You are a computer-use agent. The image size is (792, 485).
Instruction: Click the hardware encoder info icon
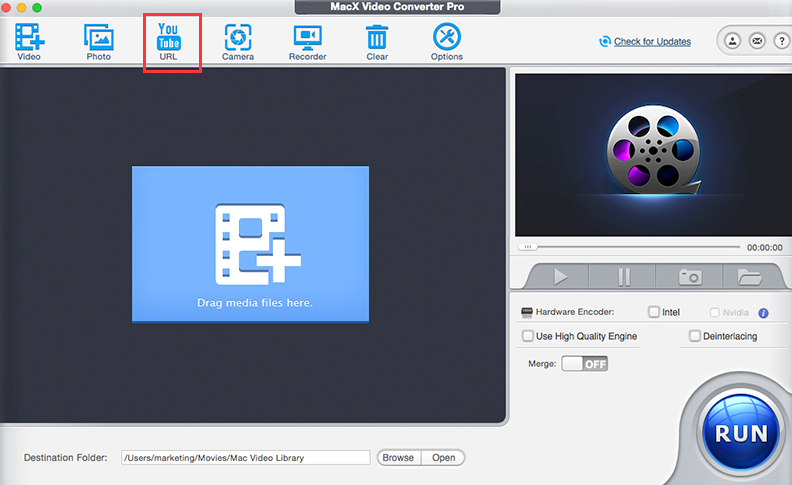tap(763, 313)
